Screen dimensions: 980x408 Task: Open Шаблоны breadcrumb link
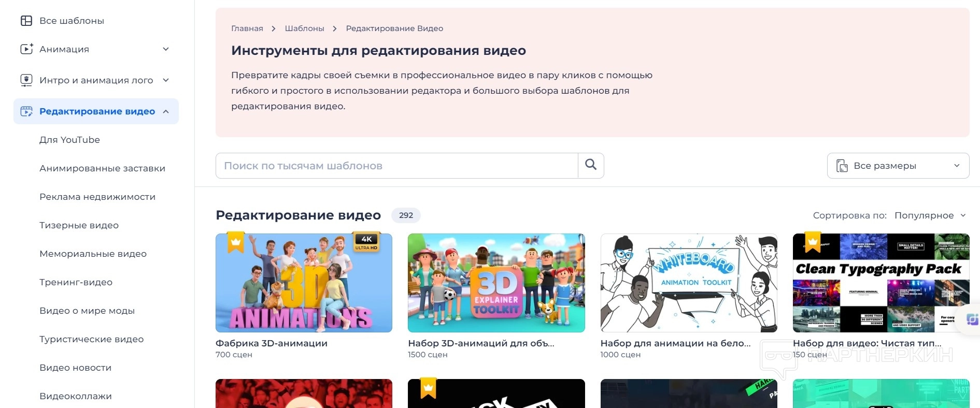(x=304, y=28)
